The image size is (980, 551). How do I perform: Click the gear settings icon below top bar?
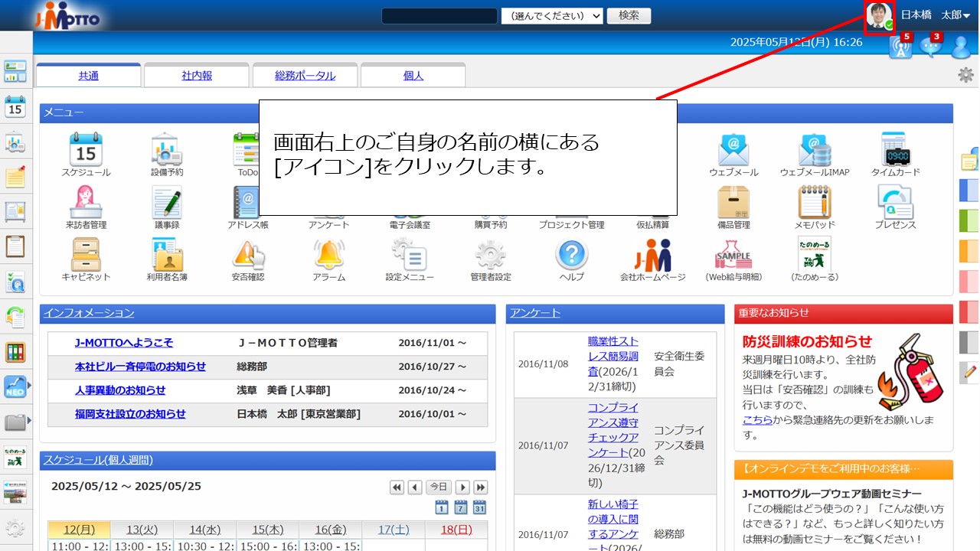pos(965,75)
